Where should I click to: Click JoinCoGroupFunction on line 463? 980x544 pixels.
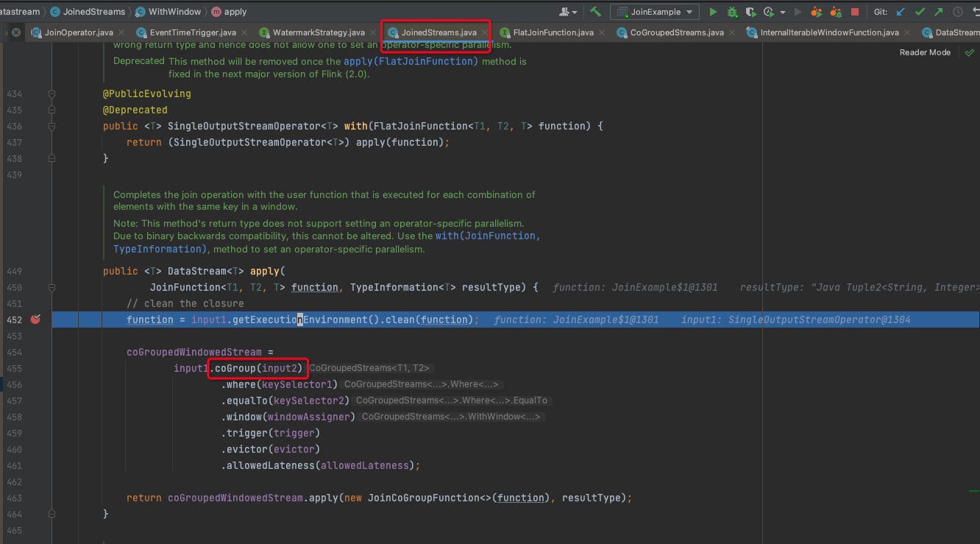coord(424,498)
